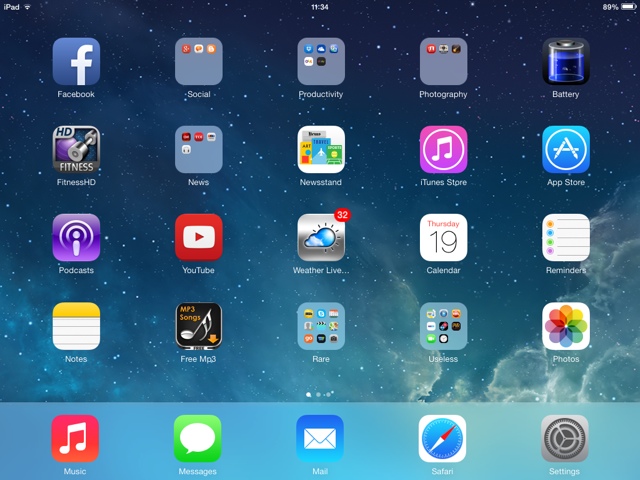Viewport: 640px width, 480px height.
Task: Open Music from the dock
Action: coord(75,439)
